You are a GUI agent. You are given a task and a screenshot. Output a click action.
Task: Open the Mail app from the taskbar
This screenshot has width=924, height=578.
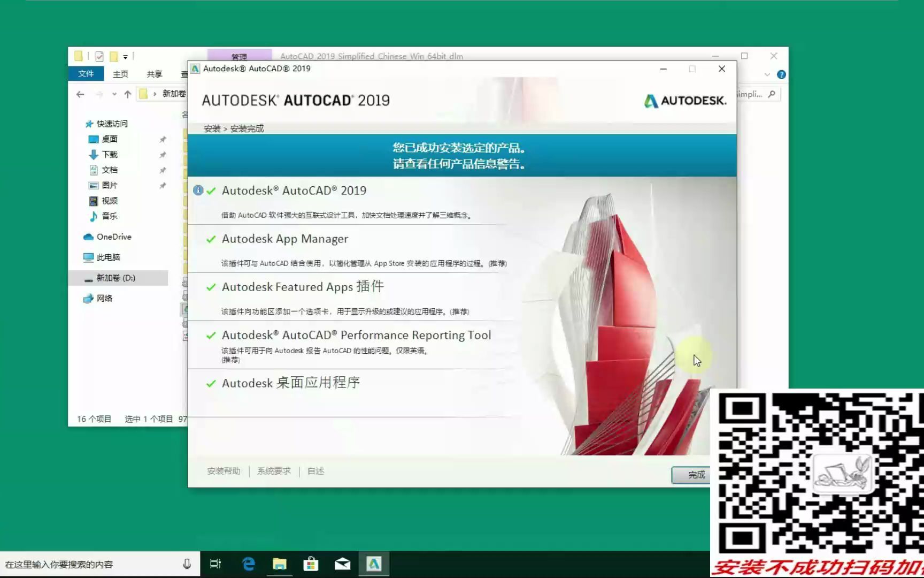342,564
